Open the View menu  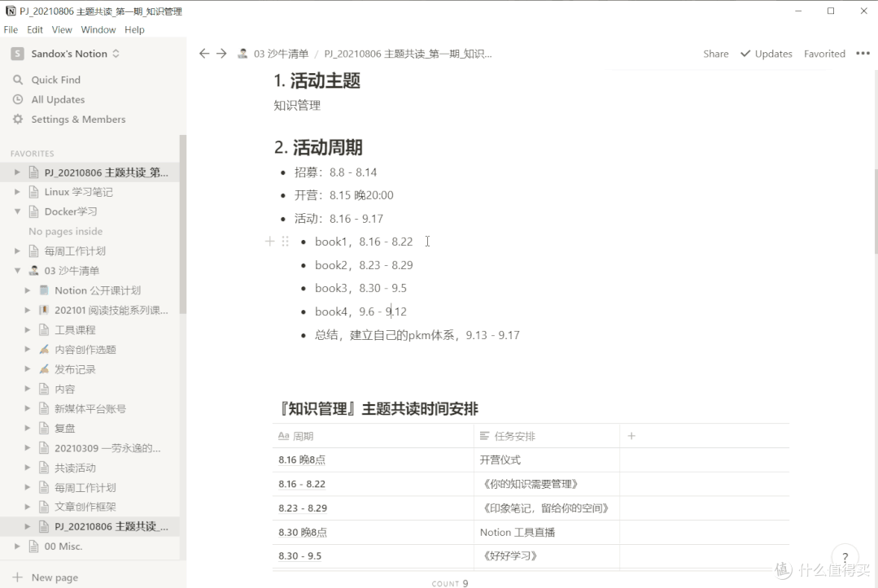click(x=62, y=29)
